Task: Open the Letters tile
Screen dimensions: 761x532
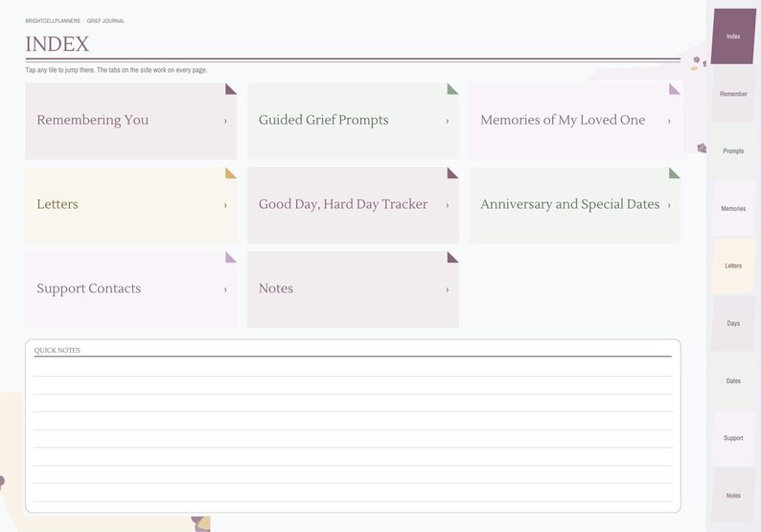Action: tap(131, 205)
